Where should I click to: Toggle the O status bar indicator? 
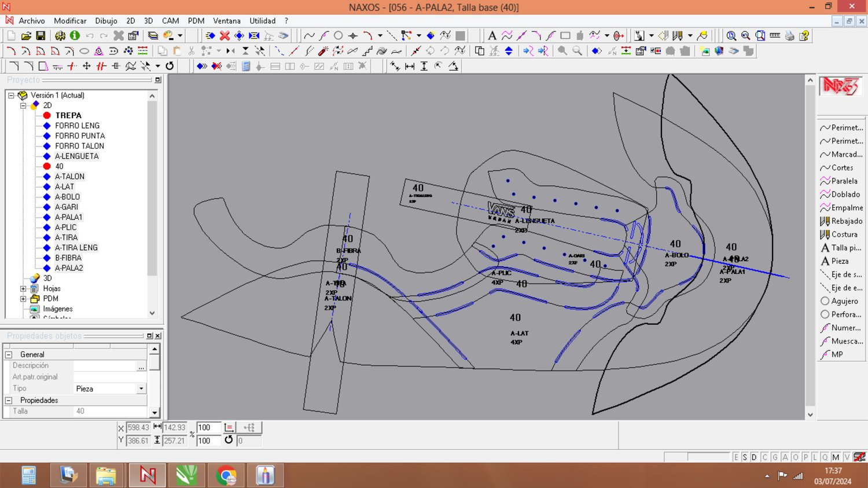[796, 457]
